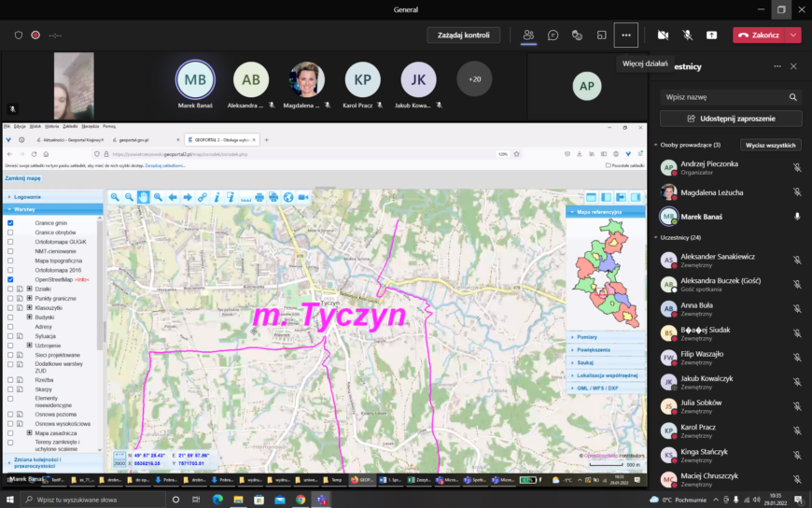Click the Zamknij mapę link
This screenshot has height=508, width=812.
(22, 178)
